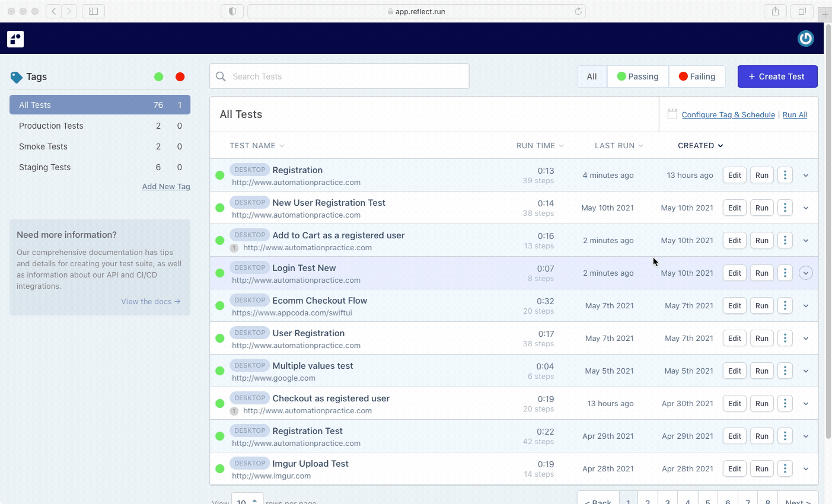The image size is (832, 504).
Task: Show All tests filter button
Action: tap(592, 76)
